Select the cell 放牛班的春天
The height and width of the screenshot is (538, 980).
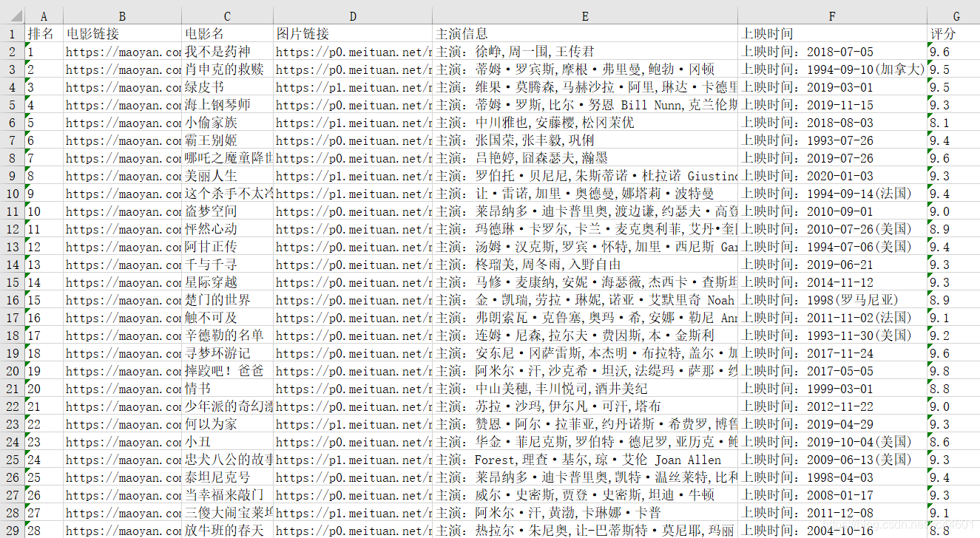click(x=227, y=530)
